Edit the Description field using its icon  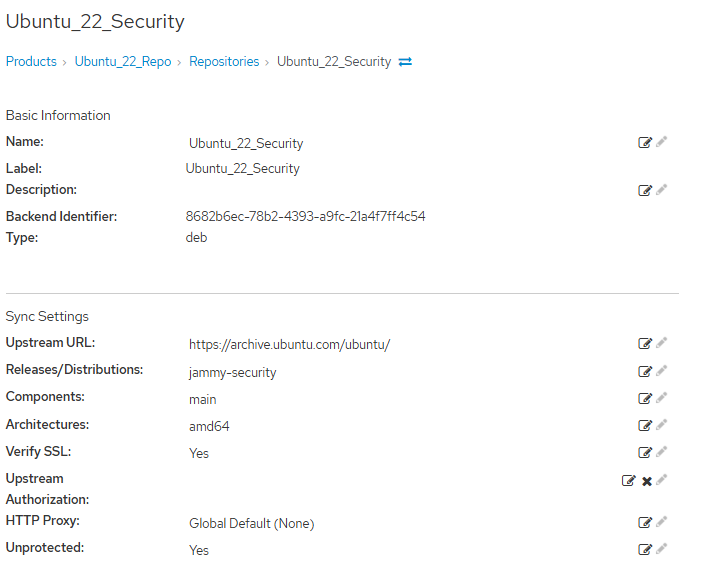coord(645,190)
